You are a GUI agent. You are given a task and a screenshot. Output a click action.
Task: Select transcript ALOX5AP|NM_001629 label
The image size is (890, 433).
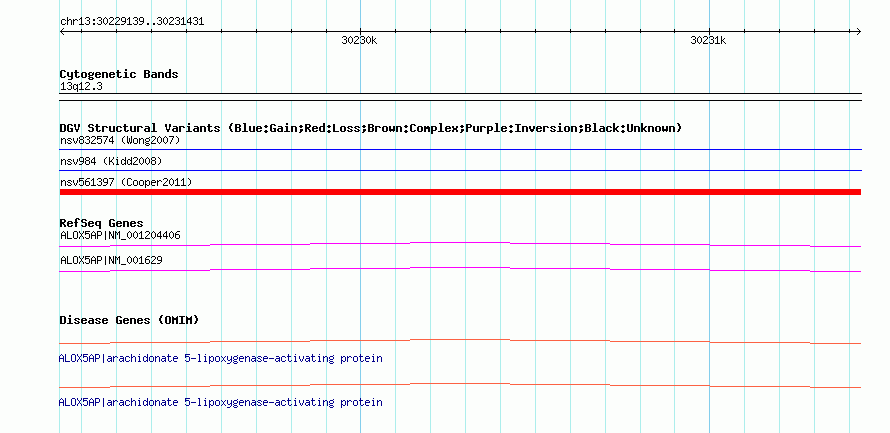click(x=111, y=260)
